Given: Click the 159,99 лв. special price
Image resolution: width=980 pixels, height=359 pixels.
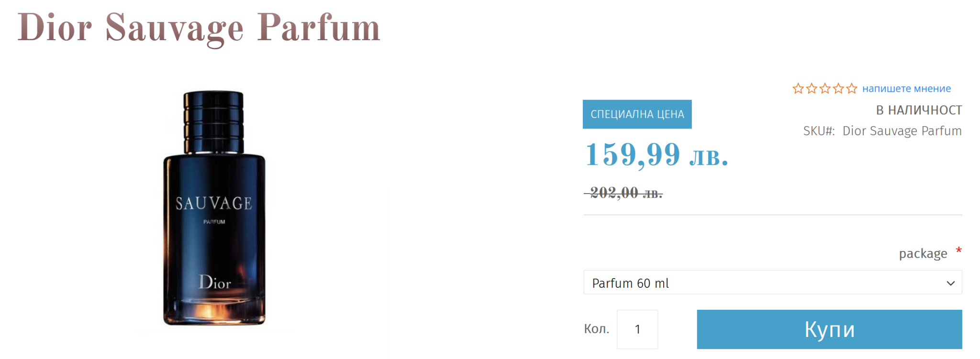Looking at the screenshot, I should pyautogui.click(x=657, y=155).
